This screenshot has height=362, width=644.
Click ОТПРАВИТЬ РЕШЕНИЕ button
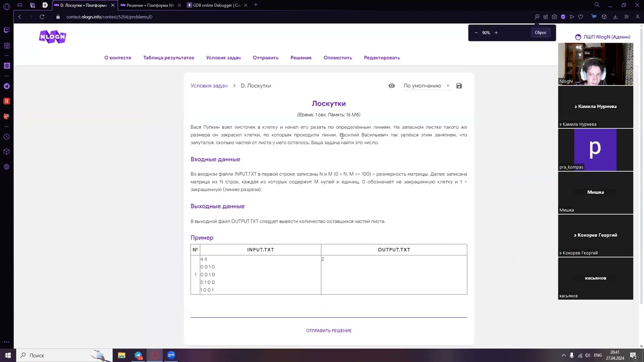[329, 331]
